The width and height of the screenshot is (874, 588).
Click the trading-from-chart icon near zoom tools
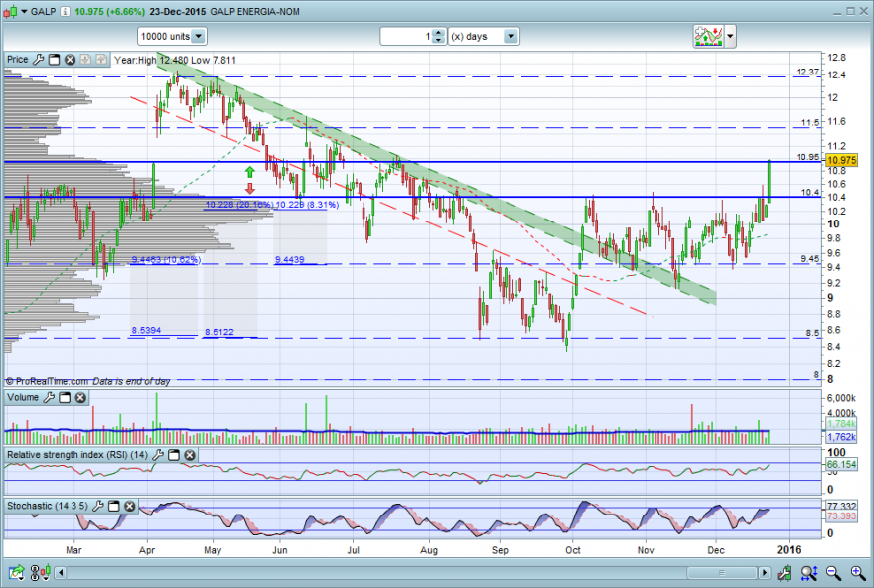tap(785, 572)
